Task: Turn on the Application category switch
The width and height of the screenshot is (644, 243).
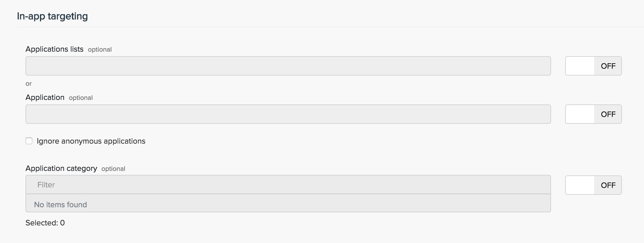Action: (x=593, y=185)
